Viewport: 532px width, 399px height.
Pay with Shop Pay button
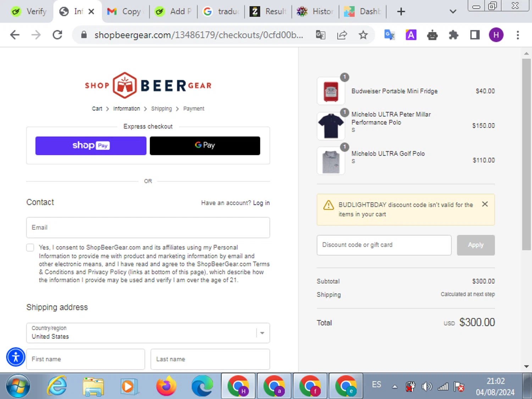point(91,145)
